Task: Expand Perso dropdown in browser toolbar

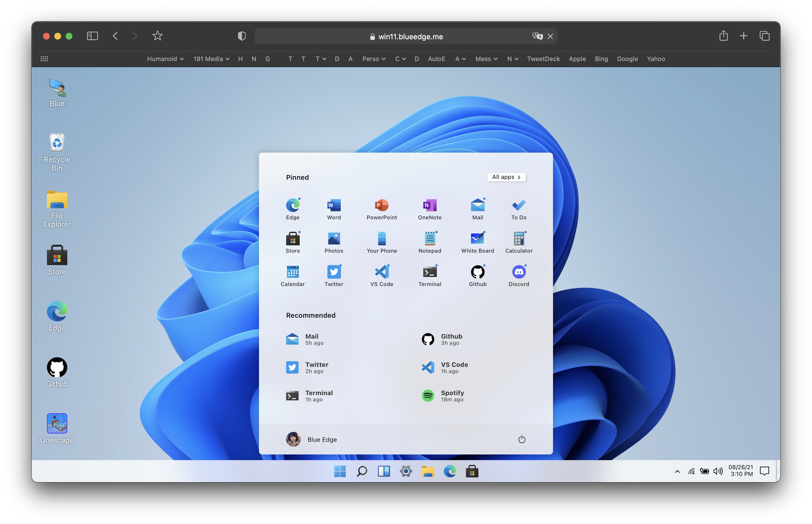Action: click(373, 58)
